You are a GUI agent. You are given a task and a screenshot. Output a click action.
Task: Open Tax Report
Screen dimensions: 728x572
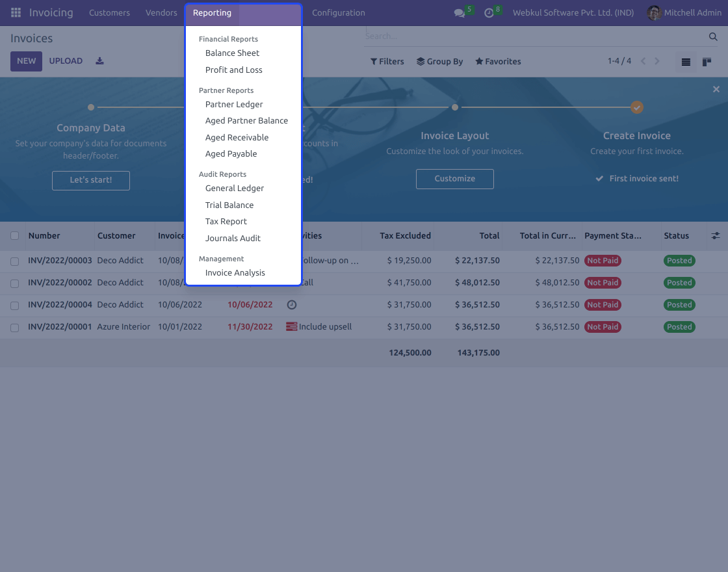pyautogui.click(x=226, y=222)
